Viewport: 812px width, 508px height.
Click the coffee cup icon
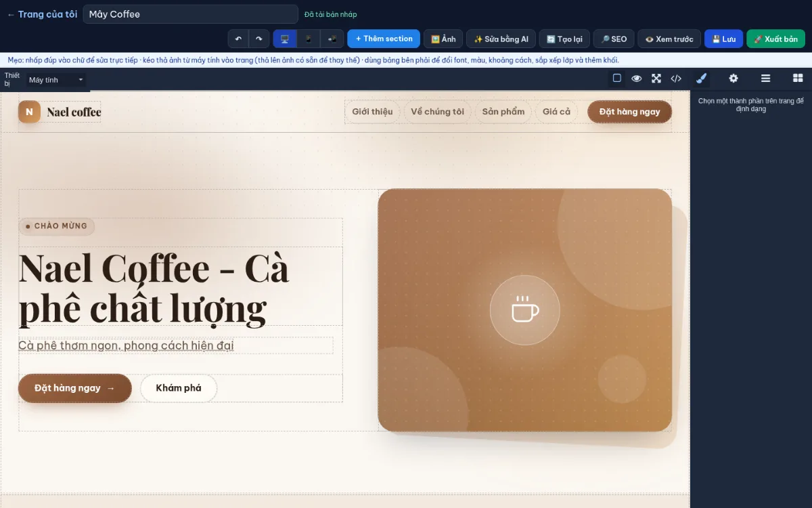(525, 310)
